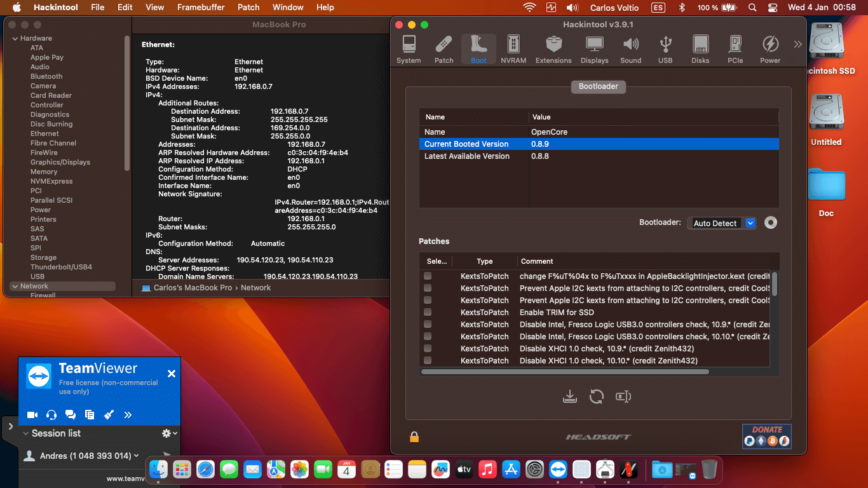Open the Power section in Hackintool
The width and height of the screenshot is (868, 488).
click(770, 50)
